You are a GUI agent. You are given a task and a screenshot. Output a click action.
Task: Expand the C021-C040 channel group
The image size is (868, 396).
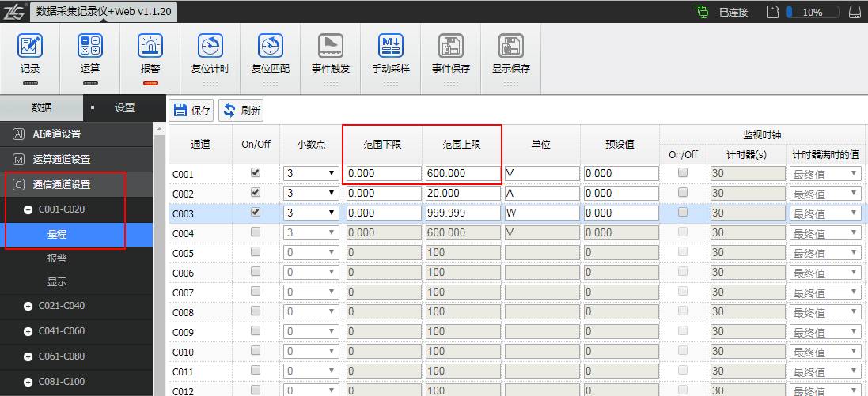click(x=28, y=306)
